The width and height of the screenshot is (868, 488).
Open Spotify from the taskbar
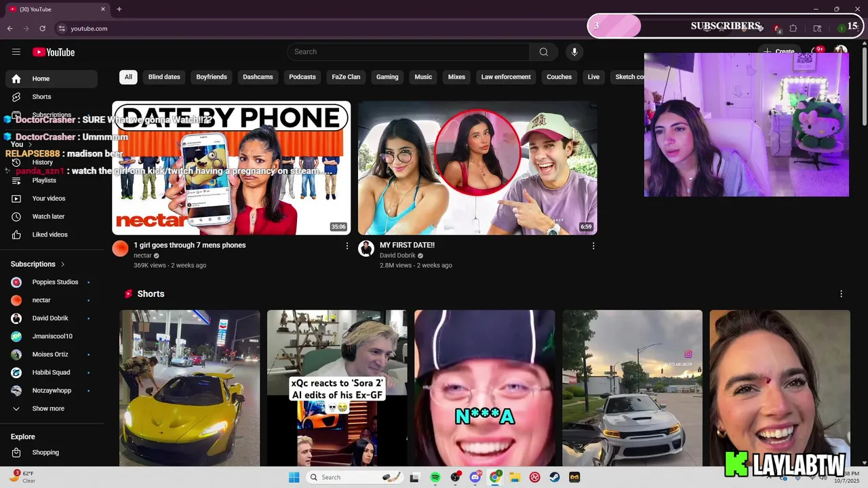(435, 477)
